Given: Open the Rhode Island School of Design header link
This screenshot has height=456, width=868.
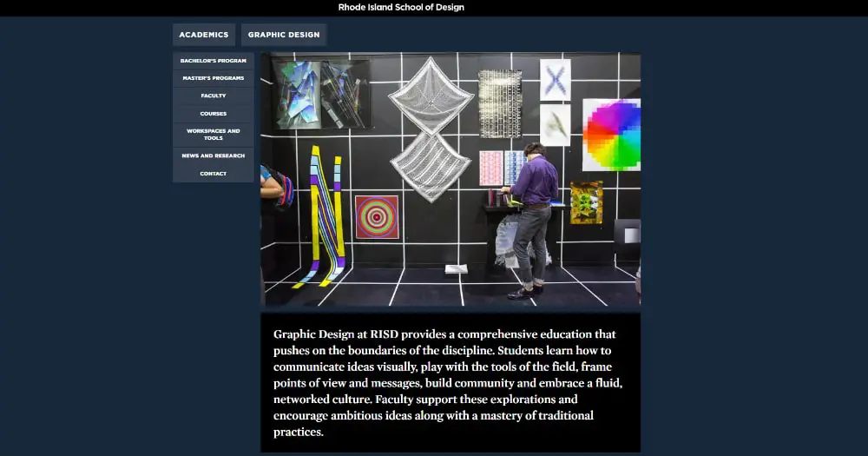Looking at the screenshot, I should [401, 7].
